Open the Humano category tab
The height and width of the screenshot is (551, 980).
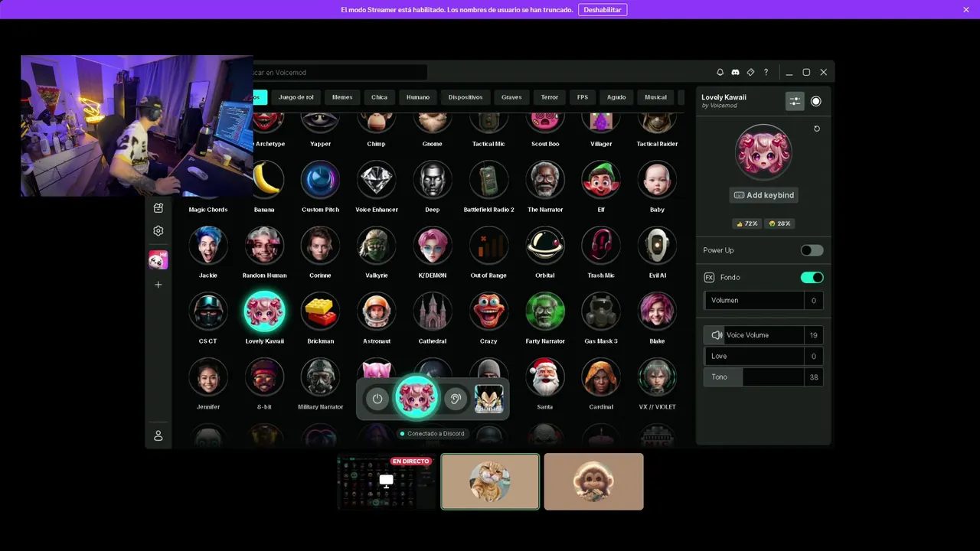[418, 97]
